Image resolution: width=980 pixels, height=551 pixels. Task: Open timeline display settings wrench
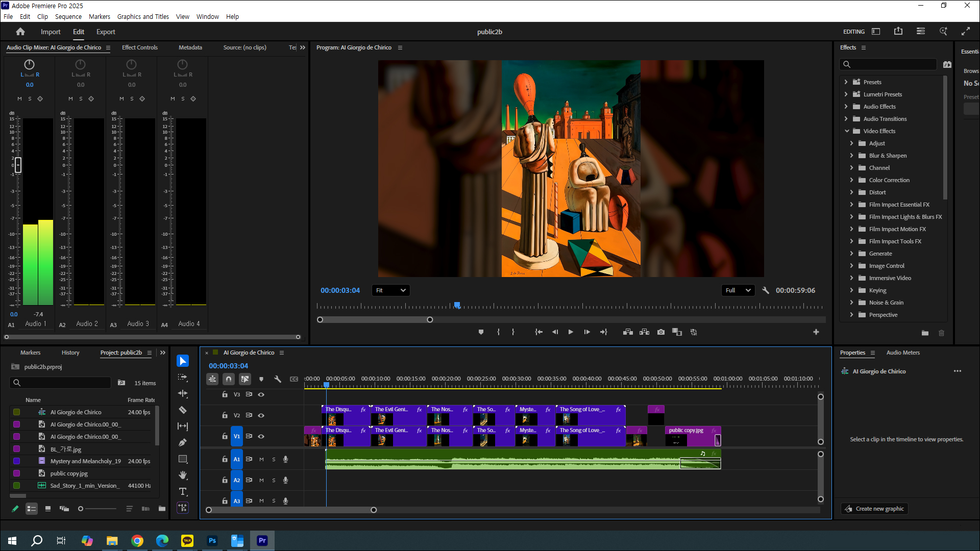coord(278,379)
